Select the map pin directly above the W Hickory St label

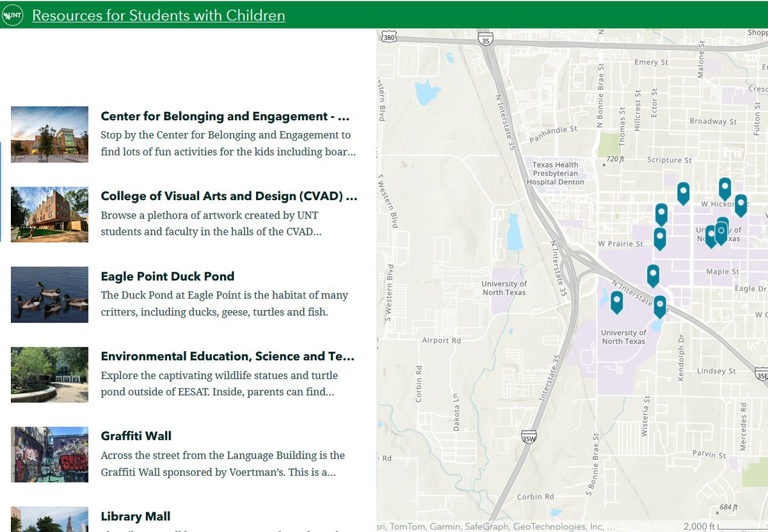coord(724,189)
